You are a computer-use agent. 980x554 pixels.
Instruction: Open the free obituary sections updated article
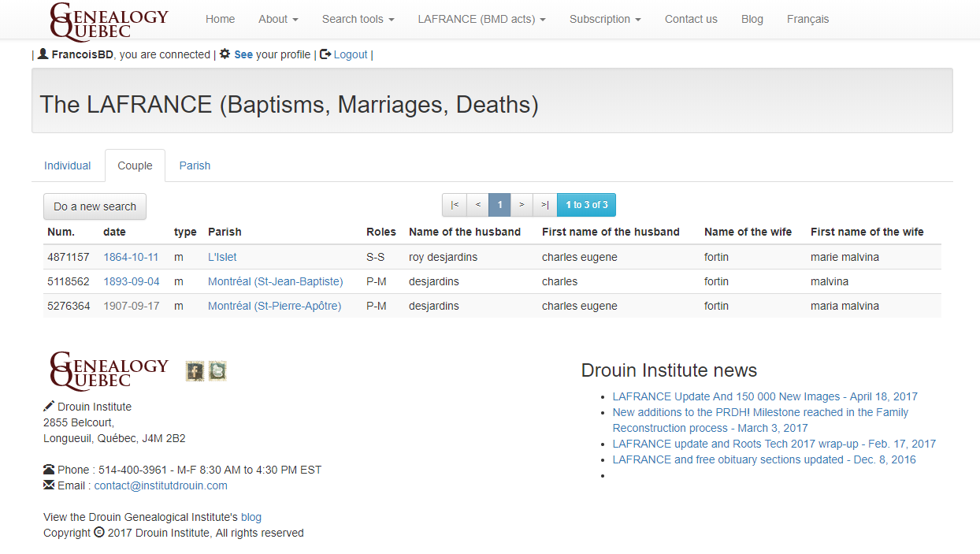[764, 459]
